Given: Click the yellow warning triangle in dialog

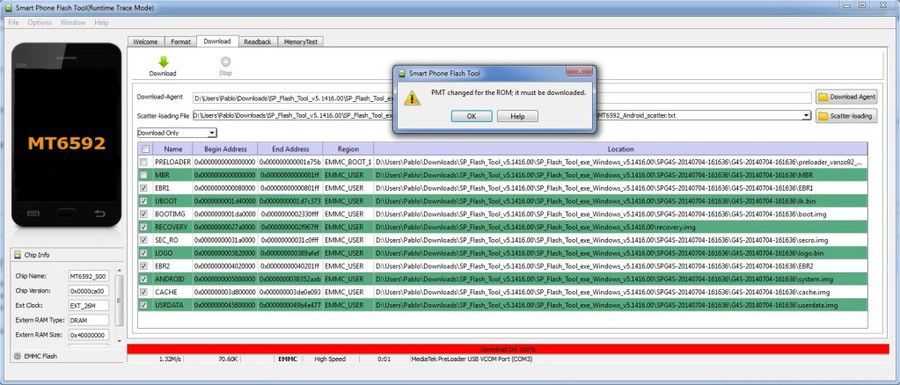Looking at the screenshot, I should point(412,98).
